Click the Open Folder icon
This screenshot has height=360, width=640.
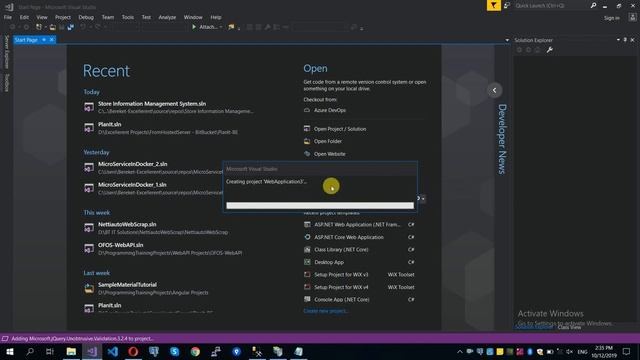click(x=307, y=141)
